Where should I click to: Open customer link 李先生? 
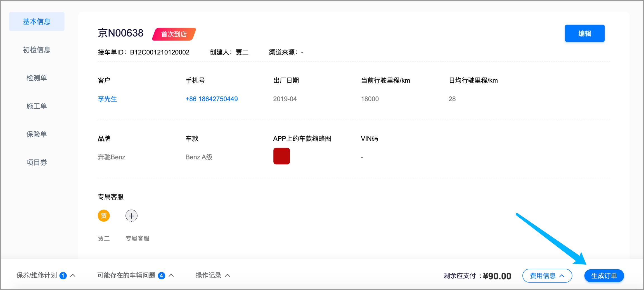[107, 99]
